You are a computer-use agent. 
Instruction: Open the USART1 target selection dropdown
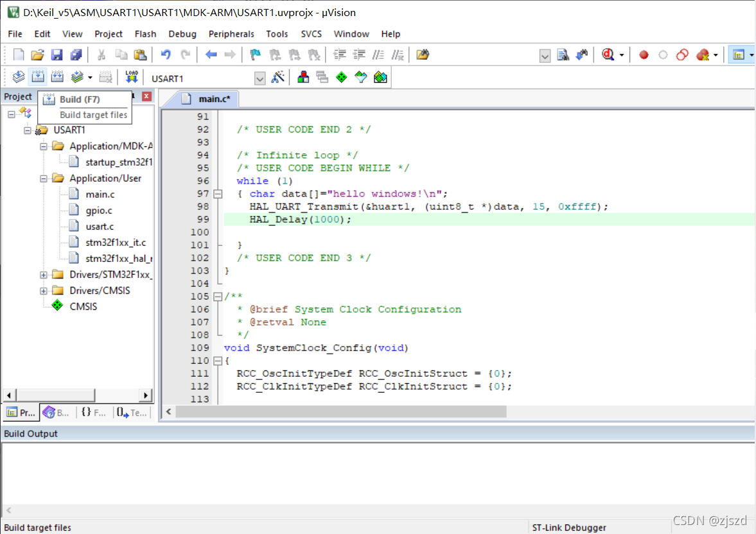(x=260, y=78)
